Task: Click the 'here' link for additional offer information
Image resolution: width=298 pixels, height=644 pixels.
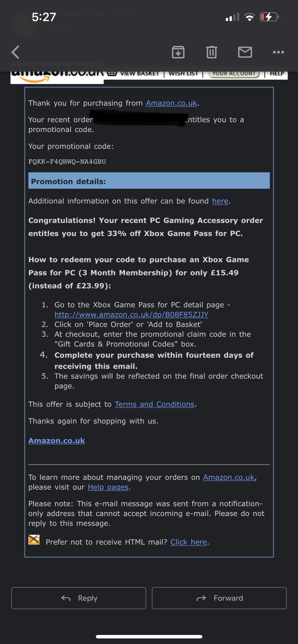Action: (220, 201)
